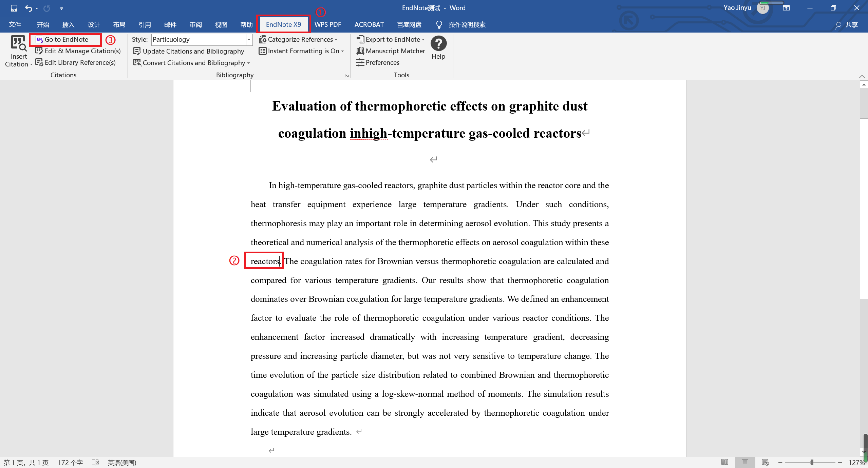The height and width of the screenshot is (468, 868).
Task: Click the Insert Citation icon
Action: 18,43
